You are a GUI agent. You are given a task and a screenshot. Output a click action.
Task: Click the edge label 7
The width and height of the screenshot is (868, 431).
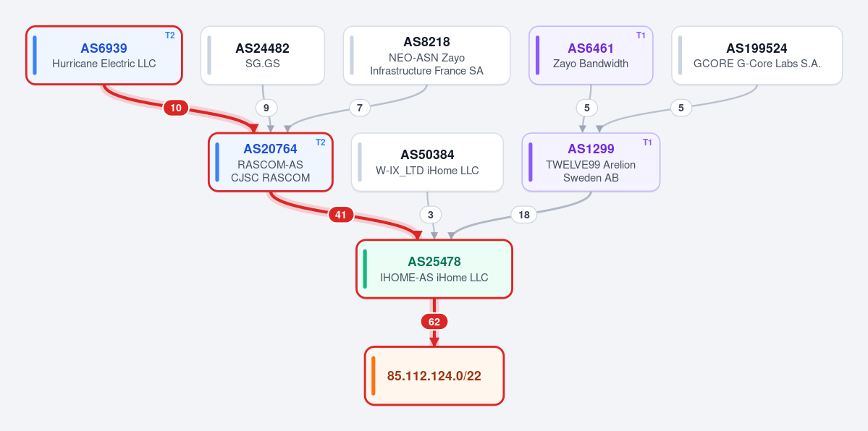pos(360,108)
